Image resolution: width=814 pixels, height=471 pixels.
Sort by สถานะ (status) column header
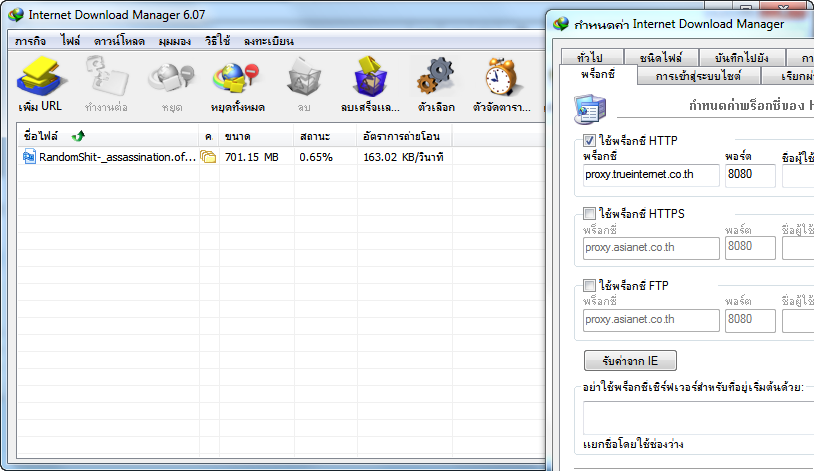tap(325, 136)
